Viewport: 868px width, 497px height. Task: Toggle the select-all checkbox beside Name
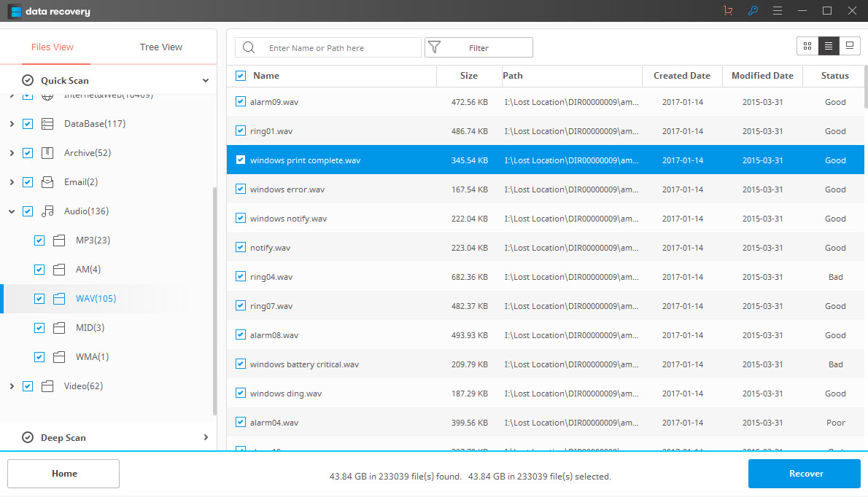241,76
